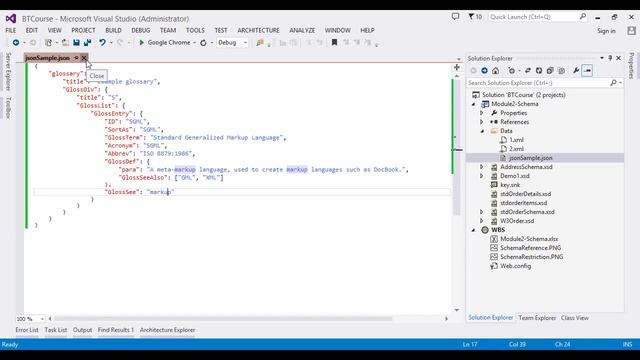Click the Solution Explorer search magnifier icon

click(613, 83)
